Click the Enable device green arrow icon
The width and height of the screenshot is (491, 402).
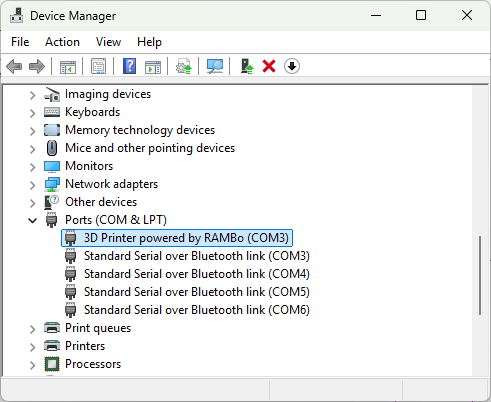click(x=247, y=66)
